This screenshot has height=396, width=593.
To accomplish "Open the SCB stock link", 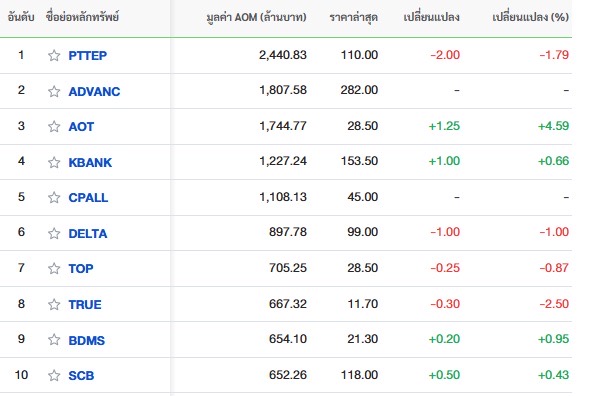I will (81, 376).
